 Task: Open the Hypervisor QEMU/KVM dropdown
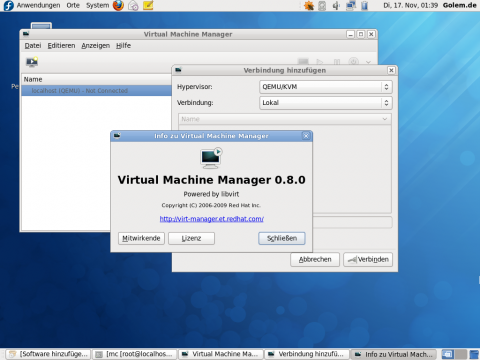click(x=326, y=87)
